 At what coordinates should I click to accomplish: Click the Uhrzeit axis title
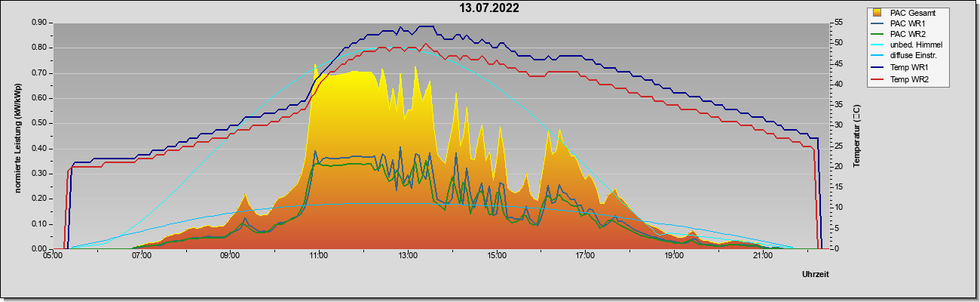coord(815,275)
